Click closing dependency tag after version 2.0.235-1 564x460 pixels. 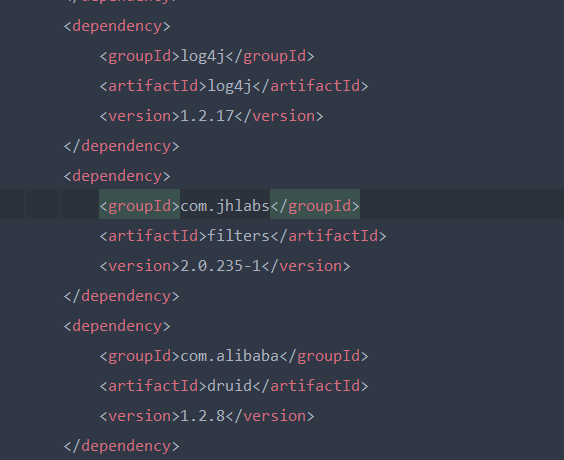click(122, 297)
